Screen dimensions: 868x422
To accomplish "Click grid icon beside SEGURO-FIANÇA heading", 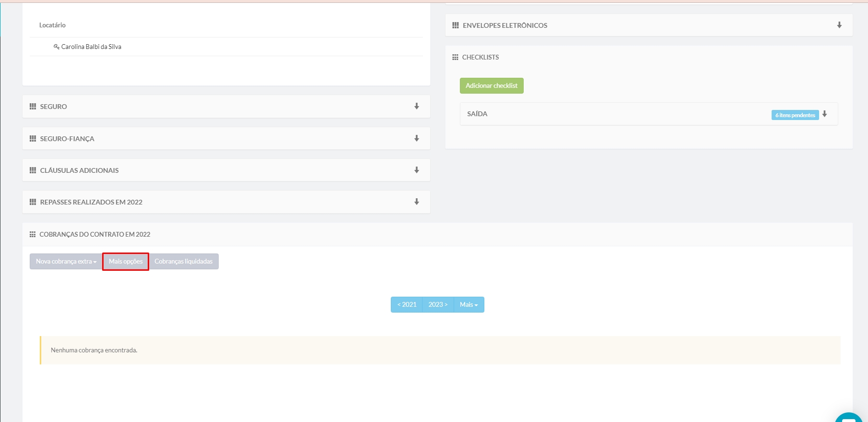I will (33, 139).
